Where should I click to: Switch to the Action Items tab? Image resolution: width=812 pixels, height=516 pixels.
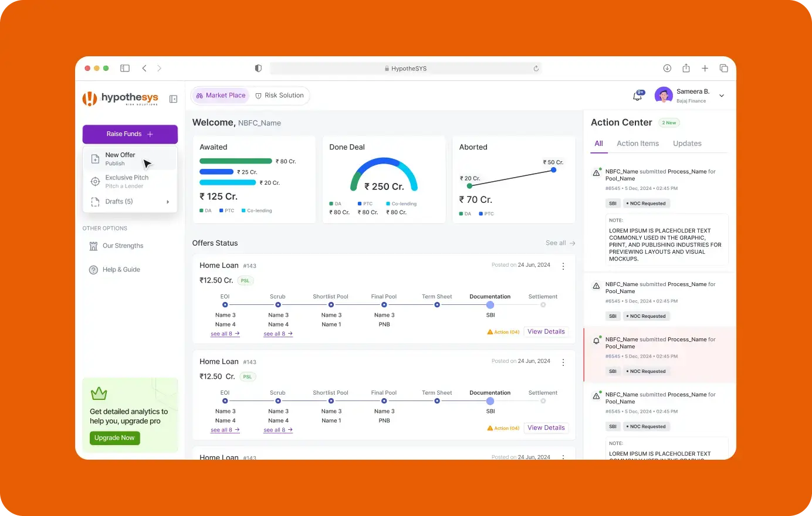638,144
